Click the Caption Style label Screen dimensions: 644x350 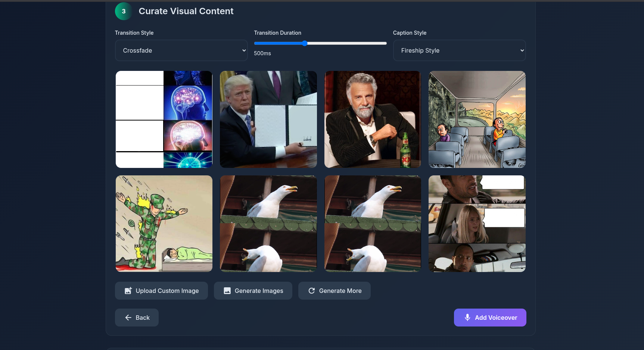[x=410, y=33]
